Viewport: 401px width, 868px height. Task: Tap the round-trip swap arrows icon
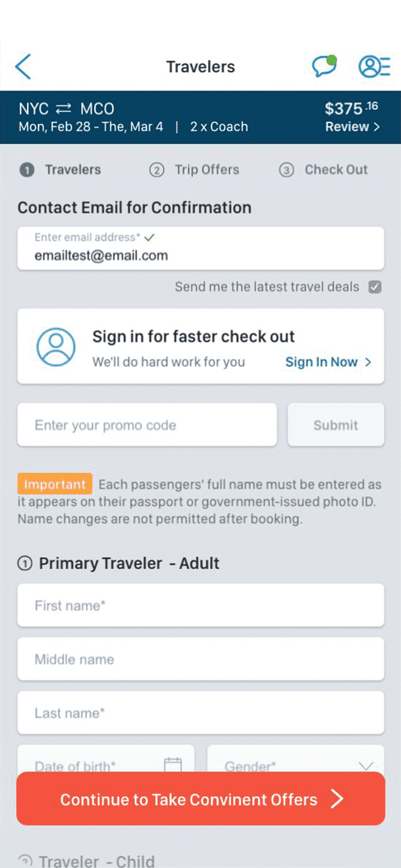point(64,109)
